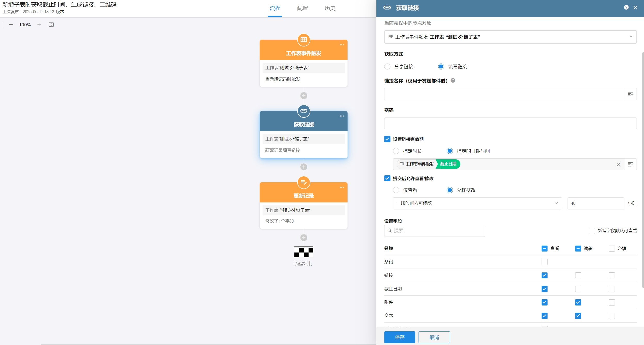Click the dynamic value icon beside 链接名称 field
This screenshot has width=644, height=345.
point(631,94)
